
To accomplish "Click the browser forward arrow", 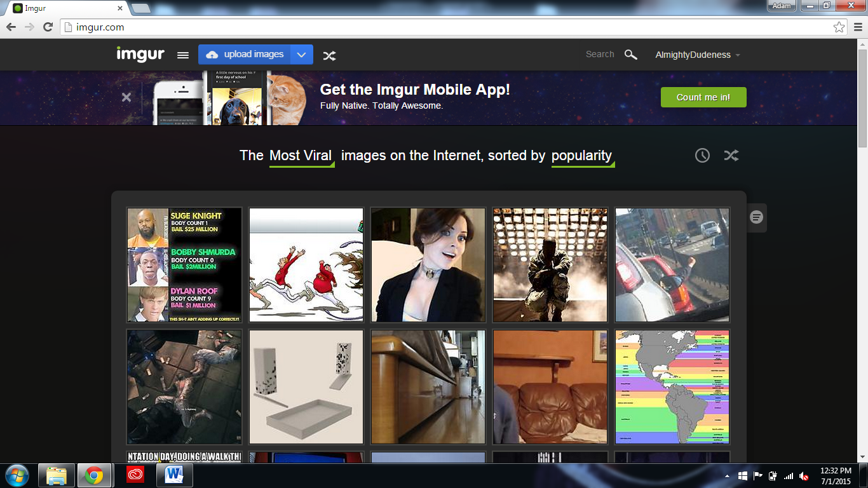I will 29,27.
